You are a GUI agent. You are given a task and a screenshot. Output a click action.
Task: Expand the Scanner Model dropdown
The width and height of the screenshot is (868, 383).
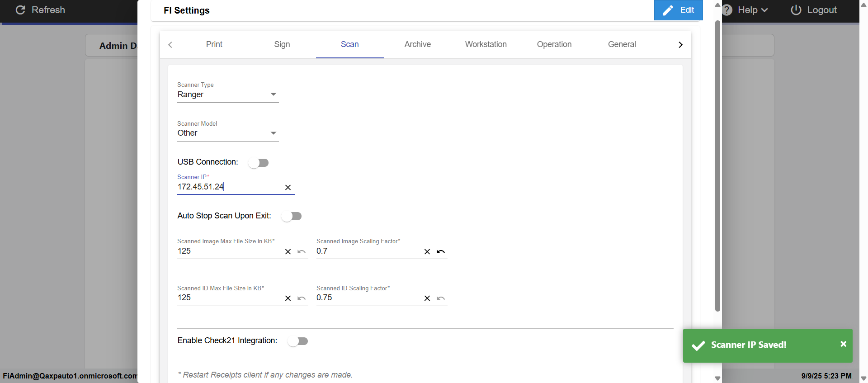coord(227,133)
